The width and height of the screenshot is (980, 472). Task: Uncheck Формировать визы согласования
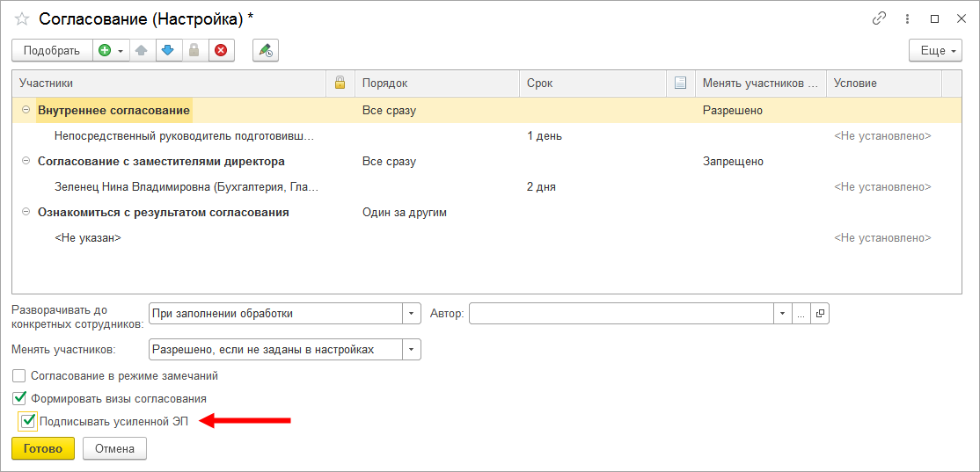(19, 398)
